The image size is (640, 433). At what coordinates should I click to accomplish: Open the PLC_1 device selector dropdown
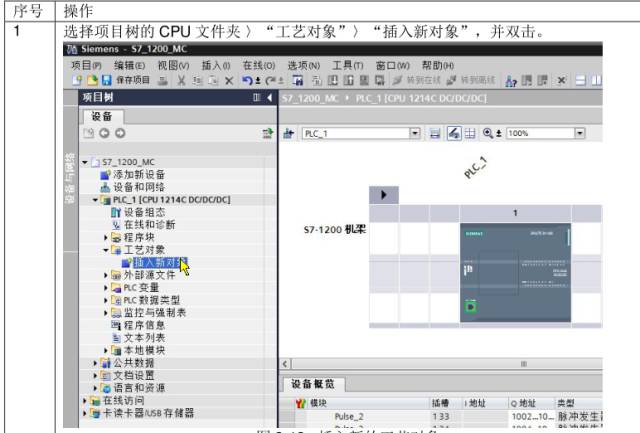pyautogui.click(x=415, y=133)
